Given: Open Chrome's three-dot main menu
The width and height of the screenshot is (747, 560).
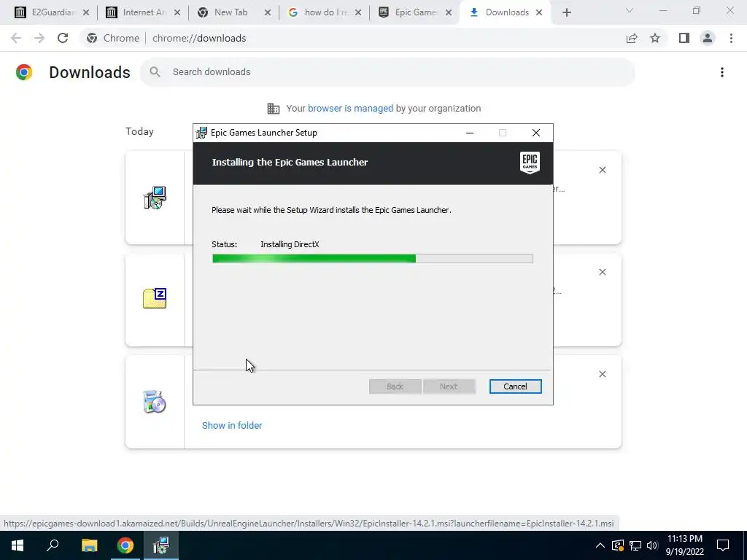Looking at the screenshot, I should (731, 38).
